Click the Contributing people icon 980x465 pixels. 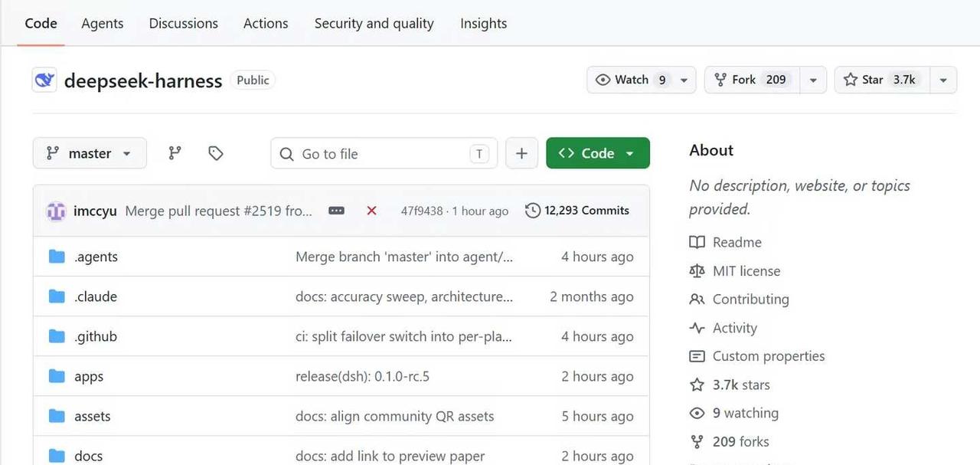click(697, 299)
